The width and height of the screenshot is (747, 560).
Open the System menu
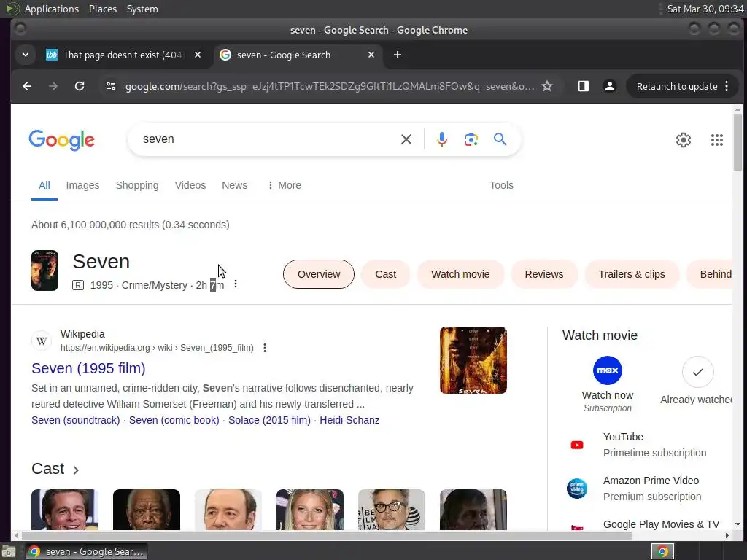coord(142,9)
